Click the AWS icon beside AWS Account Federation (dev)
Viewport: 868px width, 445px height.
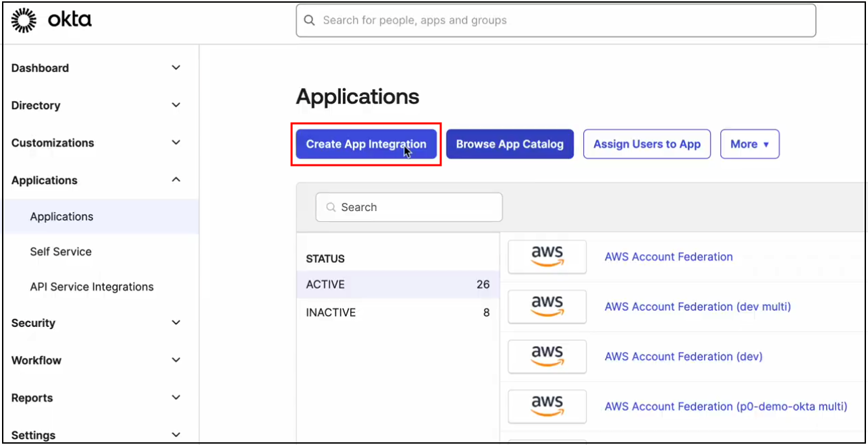[x=547, y=357]
